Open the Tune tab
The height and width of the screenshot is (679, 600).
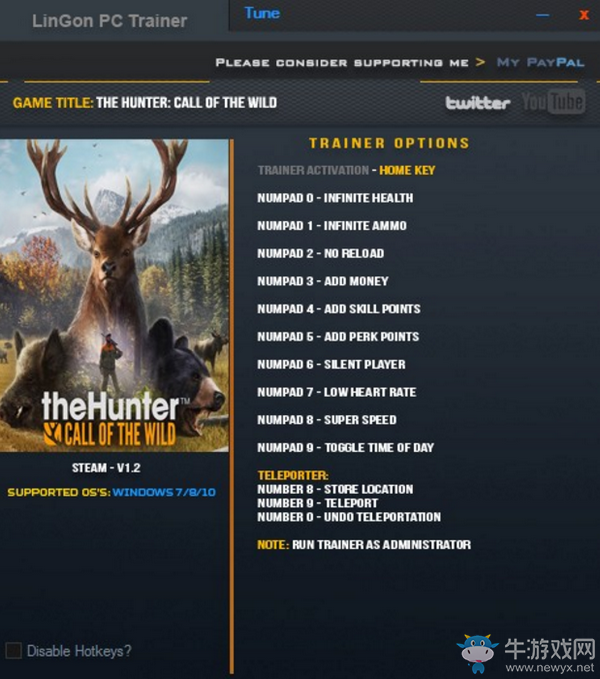tap(262, 13)
